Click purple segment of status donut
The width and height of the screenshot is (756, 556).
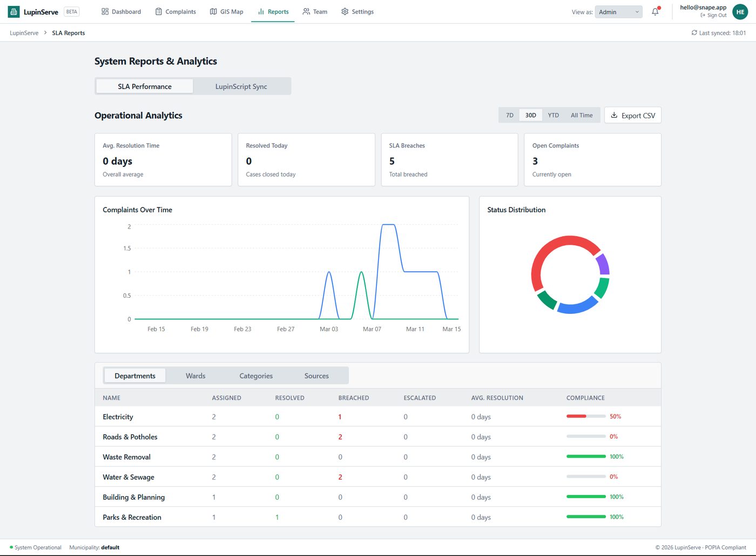coord(604,264)
